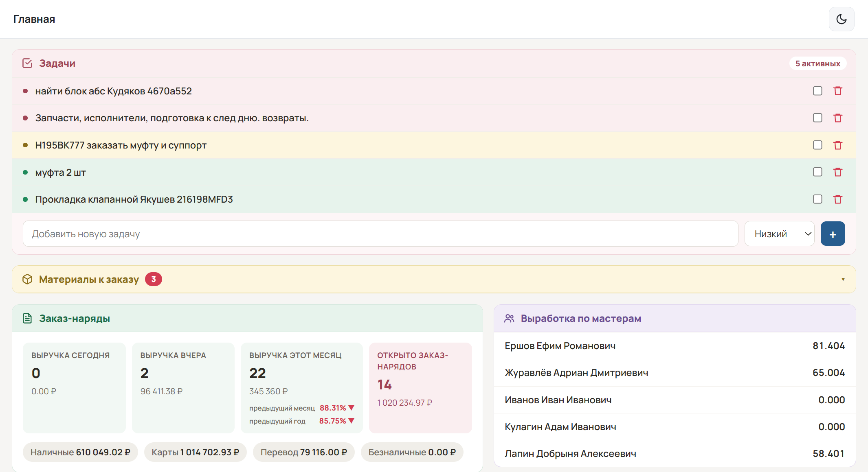Viewport: 868px width, 472px height.
Task: Click the Главная page title
Action: click(34, 19)
